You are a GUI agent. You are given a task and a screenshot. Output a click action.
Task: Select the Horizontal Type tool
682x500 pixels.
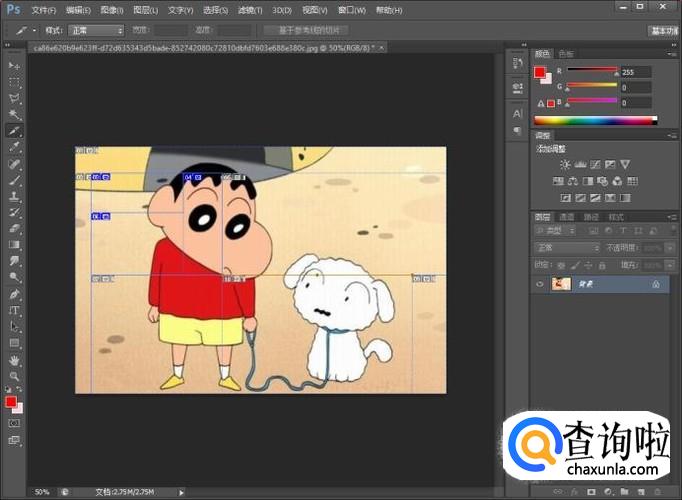point(14,310)
